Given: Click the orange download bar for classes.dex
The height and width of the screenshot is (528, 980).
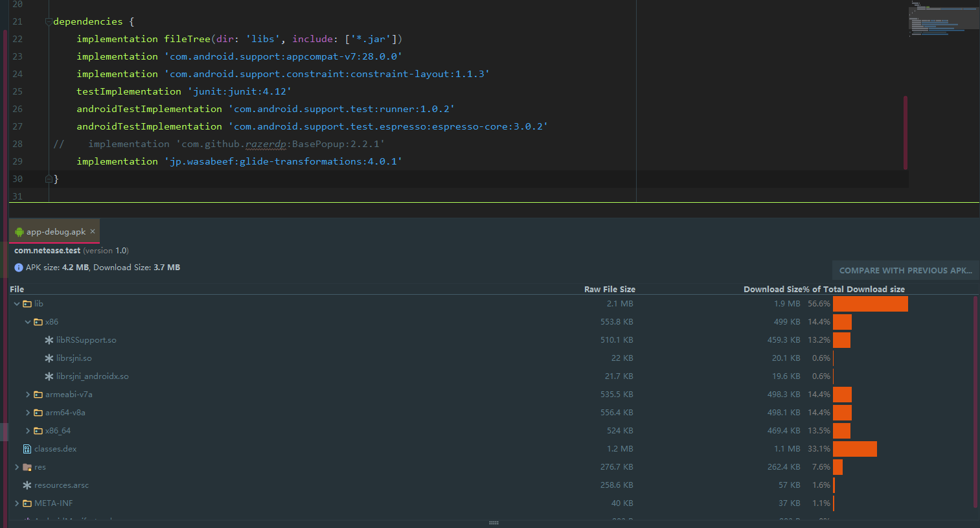Looking at the screenshot, I should 855,448.
